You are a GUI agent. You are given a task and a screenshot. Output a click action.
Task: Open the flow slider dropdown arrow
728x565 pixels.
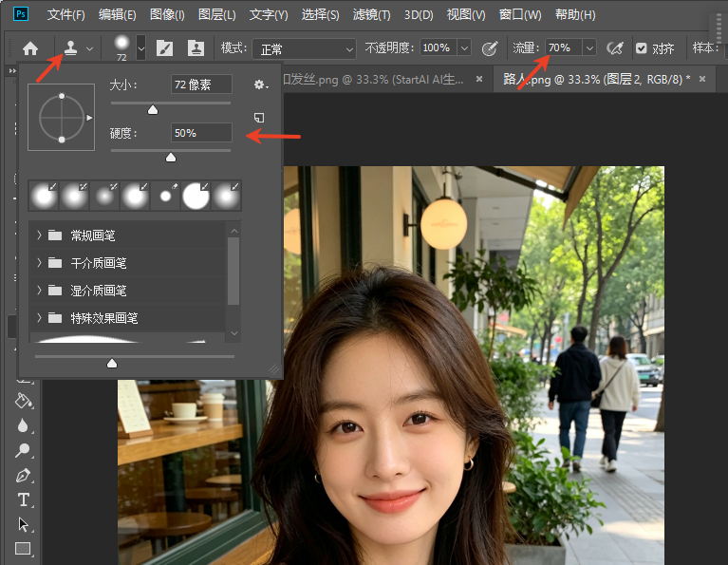click(x=589, y=47)
